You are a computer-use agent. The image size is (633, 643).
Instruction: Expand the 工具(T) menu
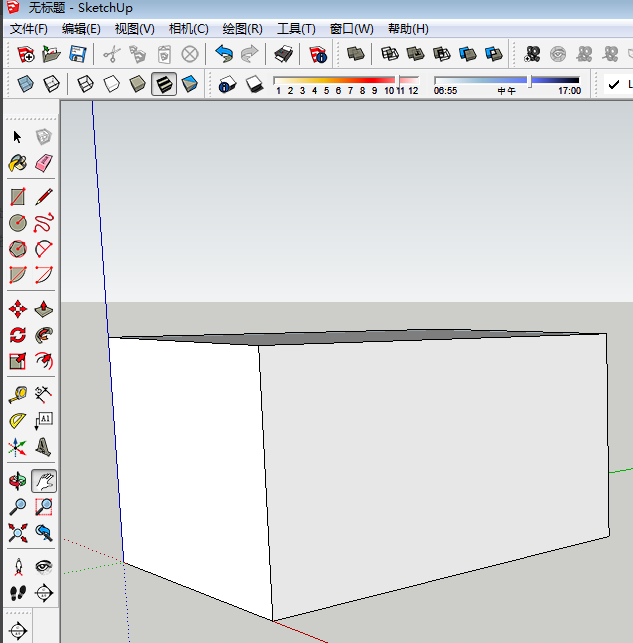[296, 29]
